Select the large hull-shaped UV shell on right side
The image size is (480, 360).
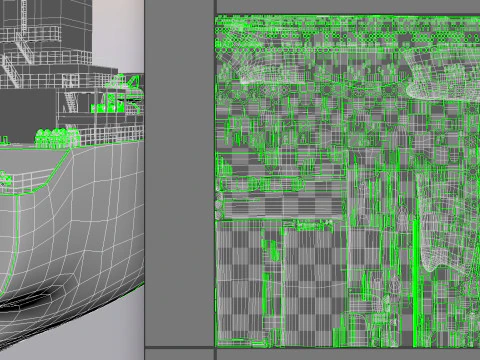448,220
